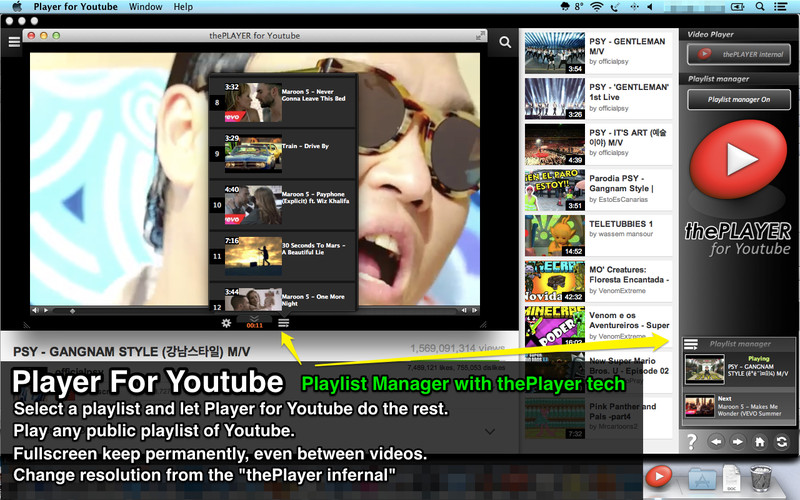
Task: Open Spotlight search in menu bar
Action: click(x=760, y=7)
